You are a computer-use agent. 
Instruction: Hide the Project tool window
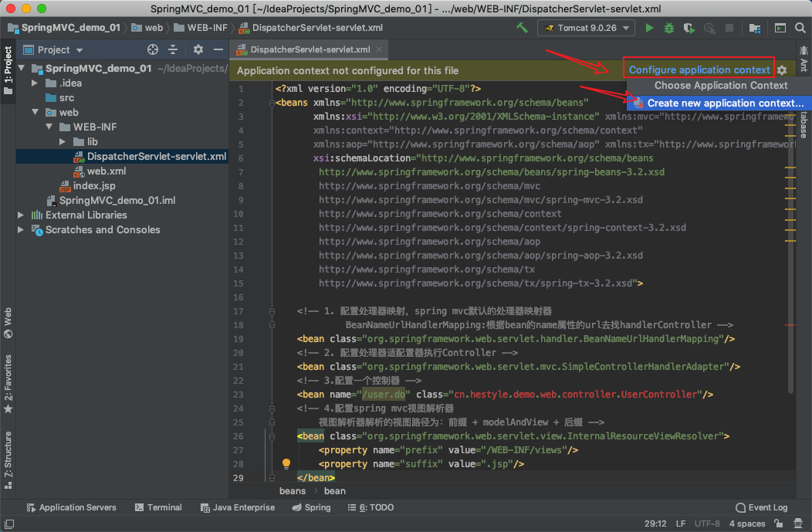218,49
